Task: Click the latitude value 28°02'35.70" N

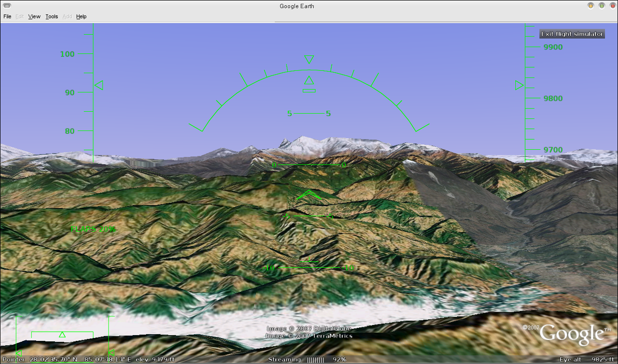Action: point(54,360)
